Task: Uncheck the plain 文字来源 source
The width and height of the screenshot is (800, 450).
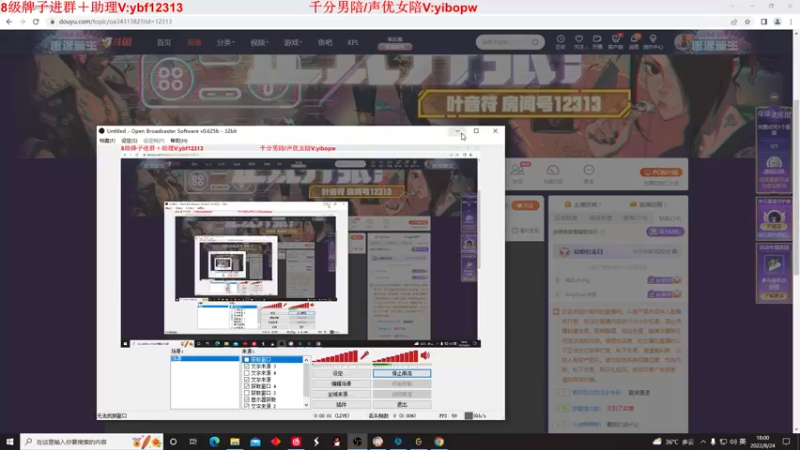Action: pyautogui.click(x=247, y=380)
